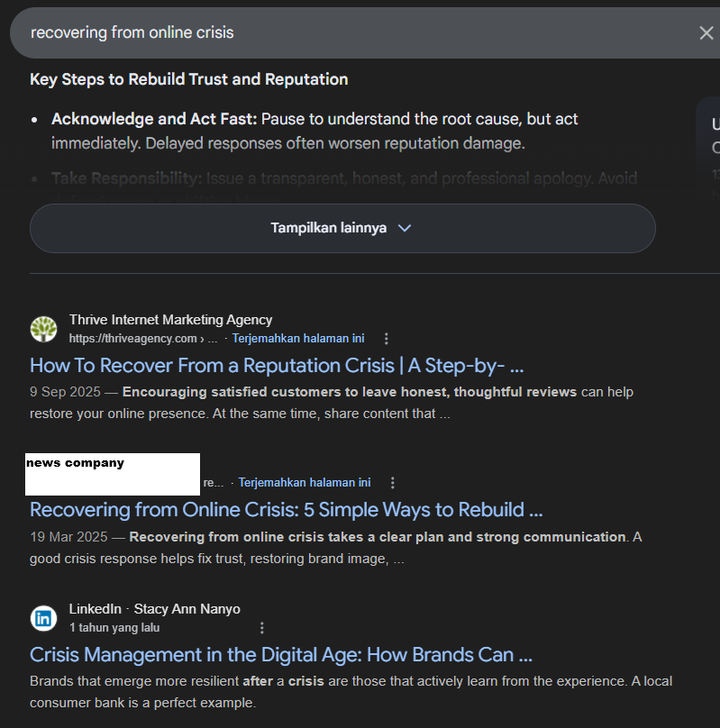Open more options for the Thrive result
Screen dimensions: 720x728
coord(387,339)
